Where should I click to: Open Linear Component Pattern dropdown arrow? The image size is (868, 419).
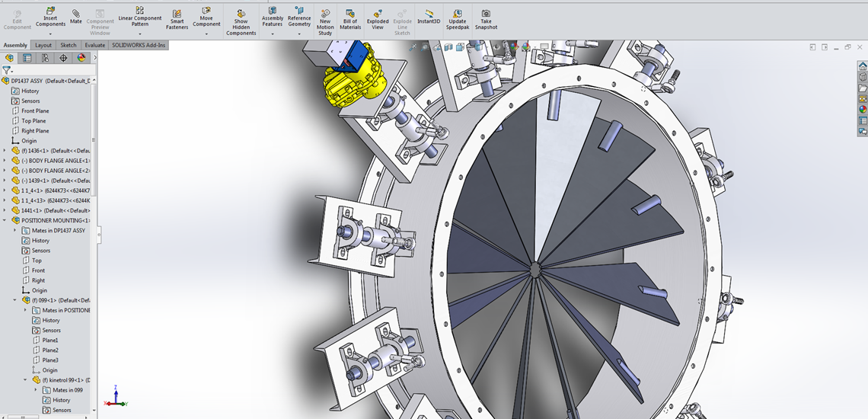point(139,34)
